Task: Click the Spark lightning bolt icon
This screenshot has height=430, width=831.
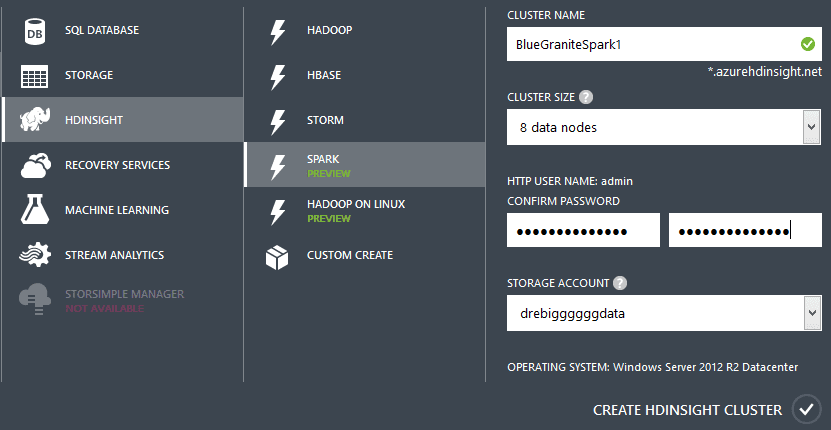Action: (x=278, y=166)
